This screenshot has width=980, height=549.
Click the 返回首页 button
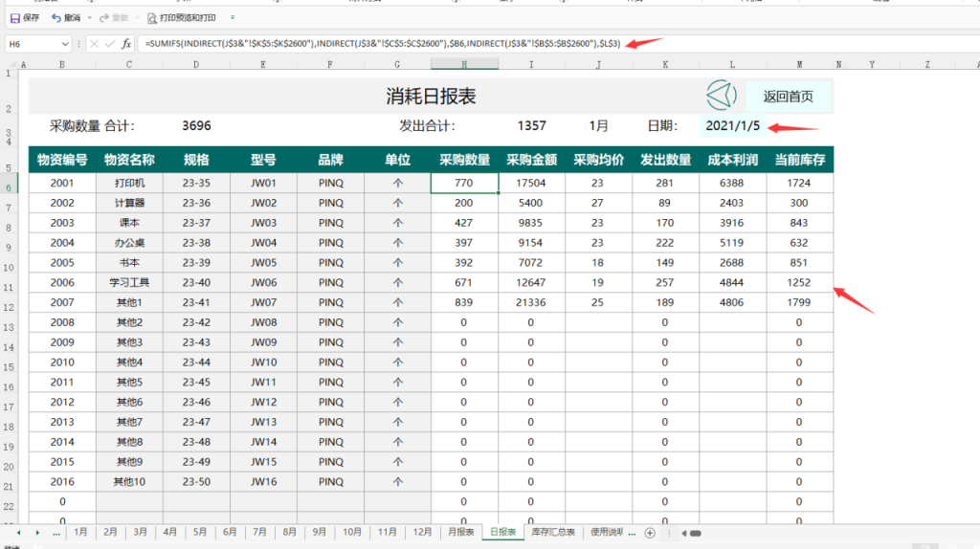pos(789,97)
